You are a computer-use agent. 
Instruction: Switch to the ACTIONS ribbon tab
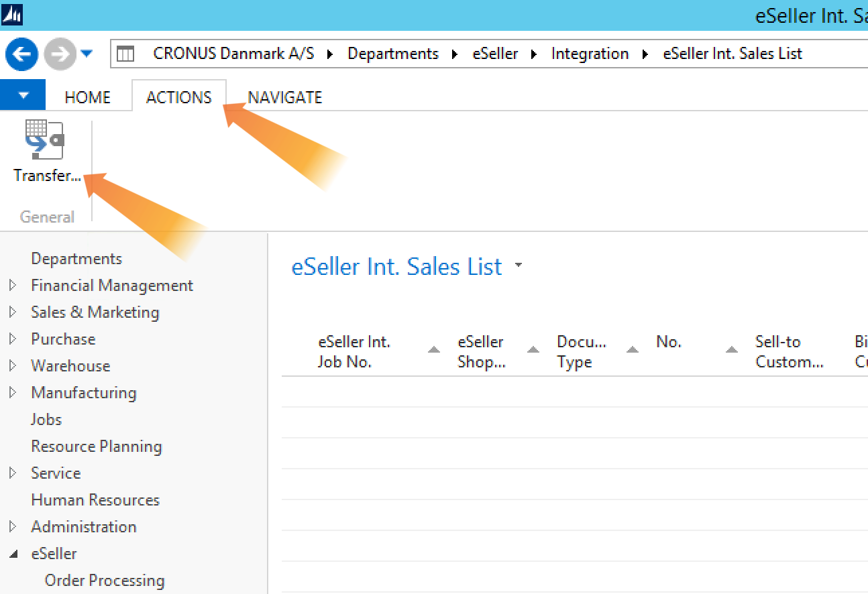(x=179, y=97)
